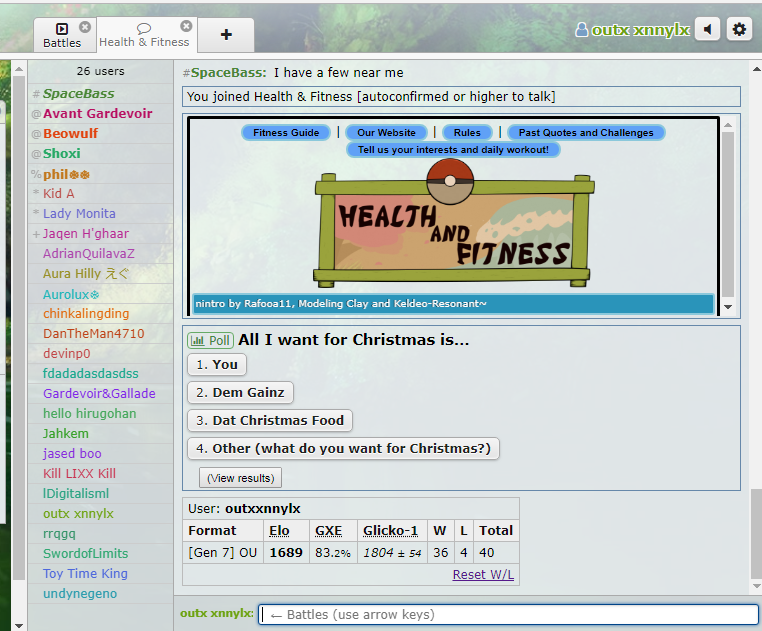
Task: Switch to Health & Fitness tab
Action: (x=144, y=35)
